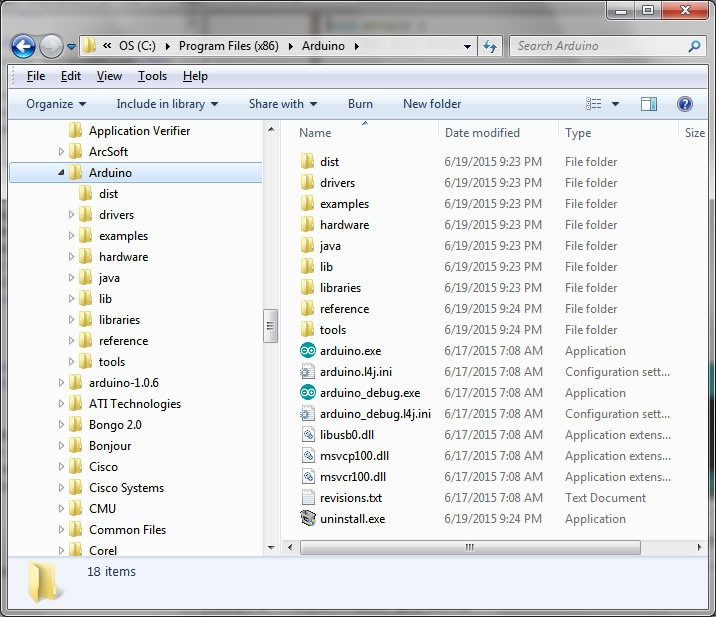Open the Edit menu

71,76
